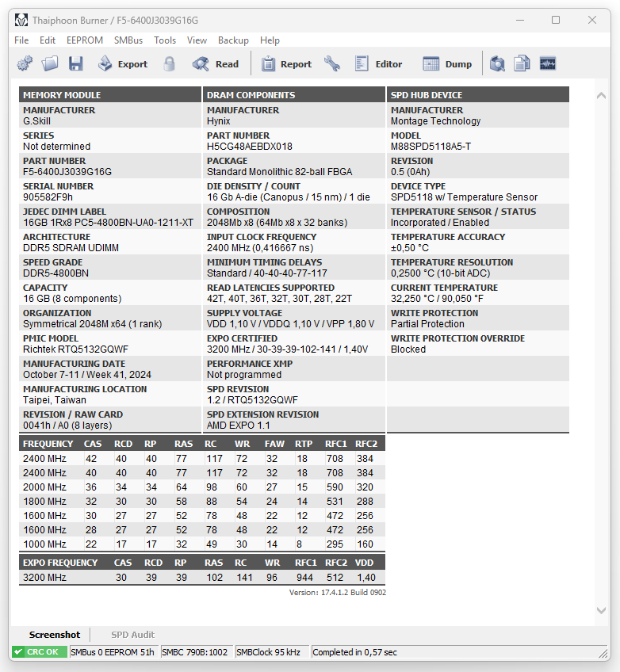Select hub model M88SPD5118A5-T

click(431, 147)
